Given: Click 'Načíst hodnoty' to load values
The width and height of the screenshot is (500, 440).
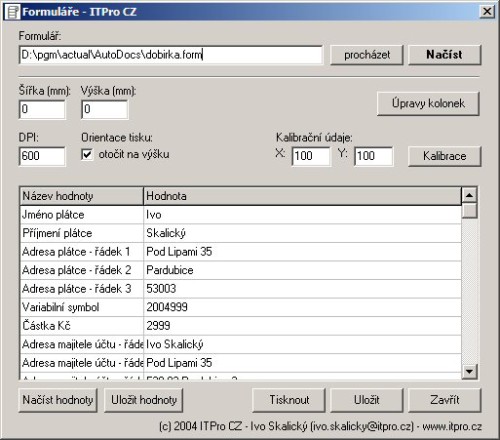Looking at the screenshot, I should tap(58, 400).
